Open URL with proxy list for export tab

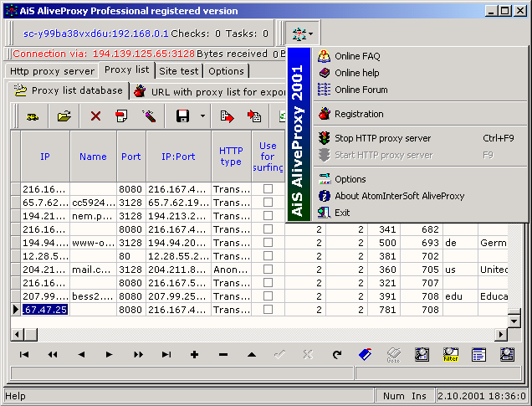209,91
